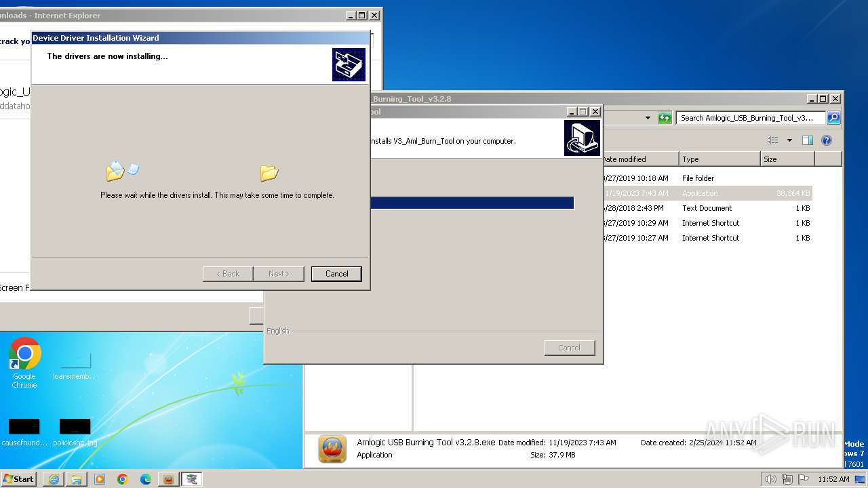Sort by the Date modified column header
This screenshot has width=868, height=488.
coord(640,159)
